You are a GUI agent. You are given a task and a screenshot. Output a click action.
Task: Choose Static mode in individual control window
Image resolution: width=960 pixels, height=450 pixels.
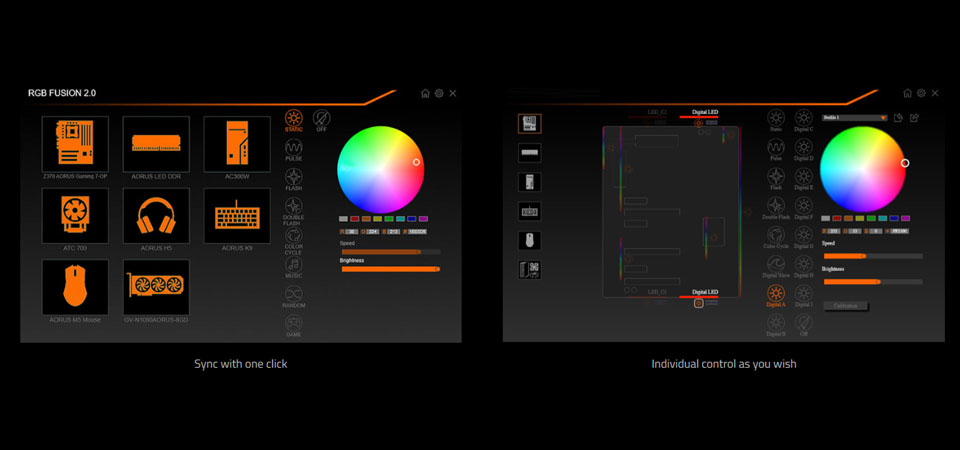(776, 121)
